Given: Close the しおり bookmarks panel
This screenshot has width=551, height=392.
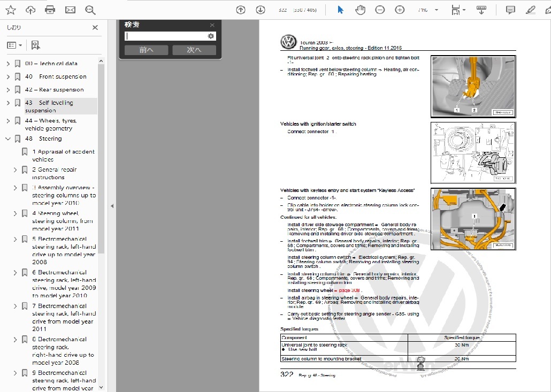Looking at the screenshot, I should pos(95,28).
